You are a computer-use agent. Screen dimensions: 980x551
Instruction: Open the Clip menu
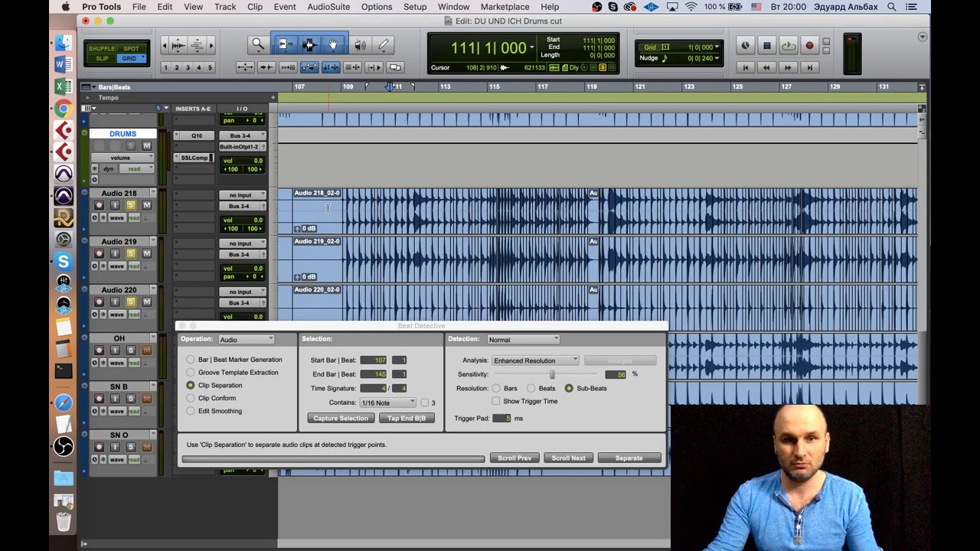(x=255, y=7)
